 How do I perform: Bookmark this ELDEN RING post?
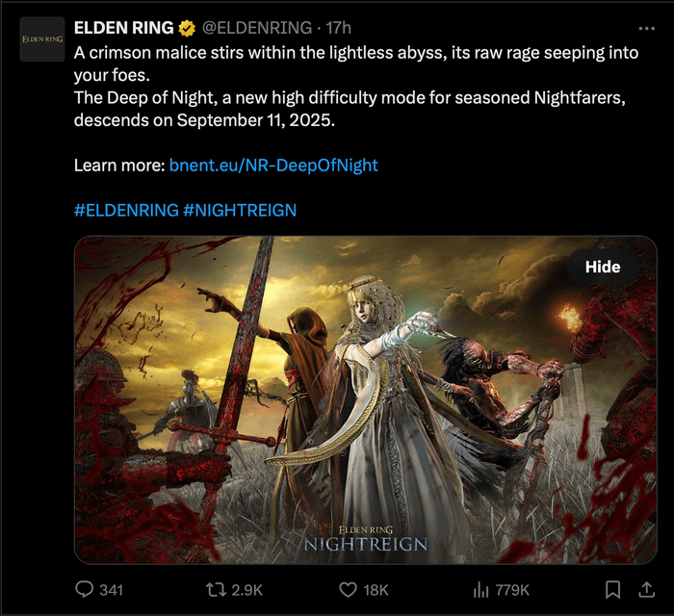coord(612,590)
